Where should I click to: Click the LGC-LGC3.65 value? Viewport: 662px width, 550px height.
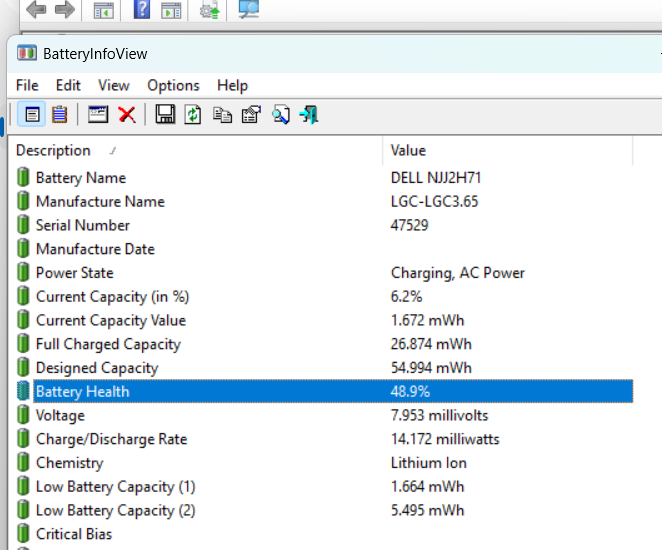pyautogui.click(x=434, y=201)
